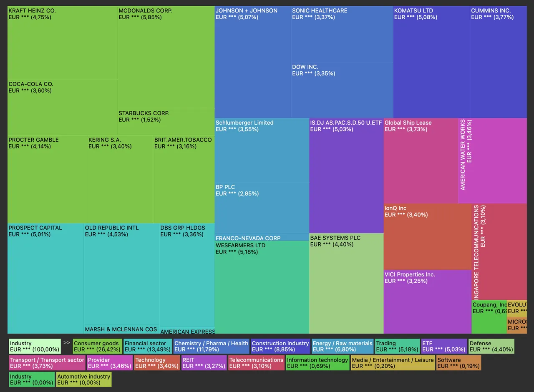Click the >> breadcrumb arrows
The width and height of the screenshot is (534, 392).
(67, 343)
